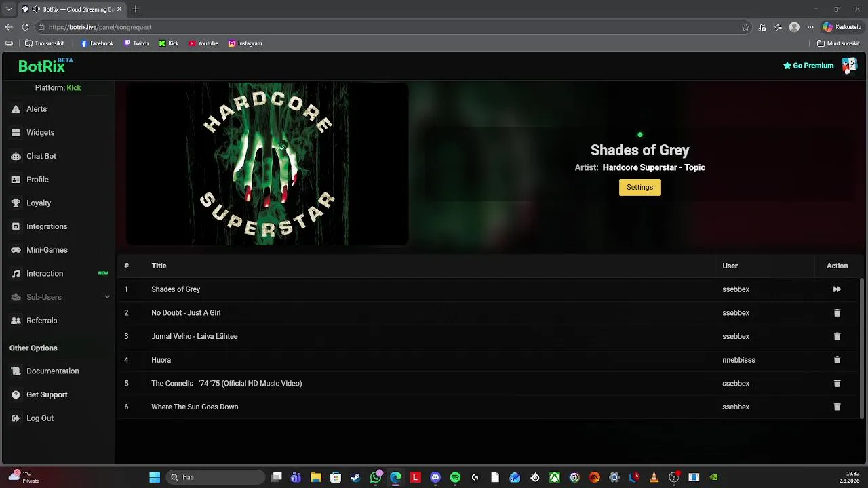Screen dimensions: 868x488
Task: Click the User column header
Action: (x=730, y=266)
